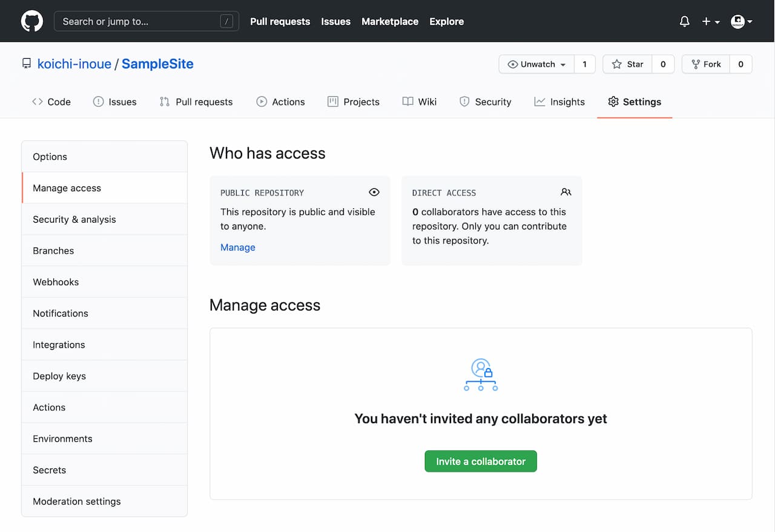Star the SampleSite repository

(628, 64)
